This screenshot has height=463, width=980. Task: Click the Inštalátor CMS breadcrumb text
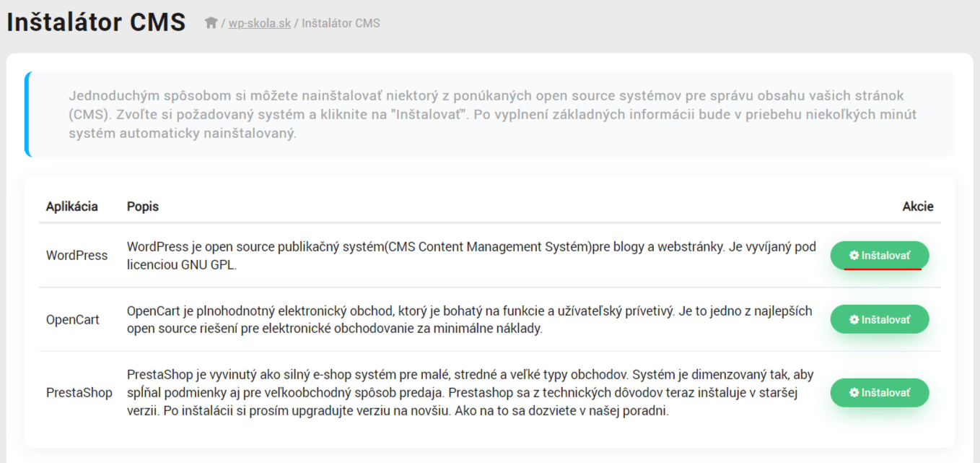pos(341,23)
